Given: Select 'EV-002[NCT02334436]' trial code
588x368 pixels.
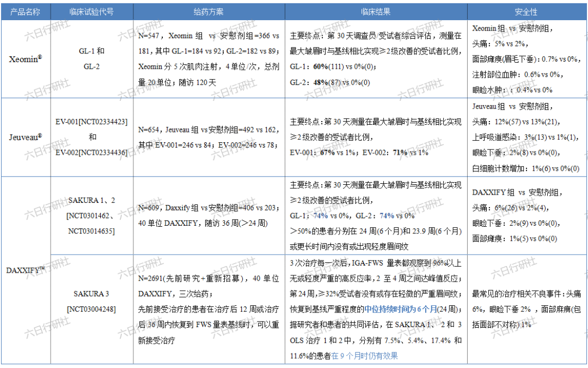Looking at the screenshot, I should [x=91, y=153].
